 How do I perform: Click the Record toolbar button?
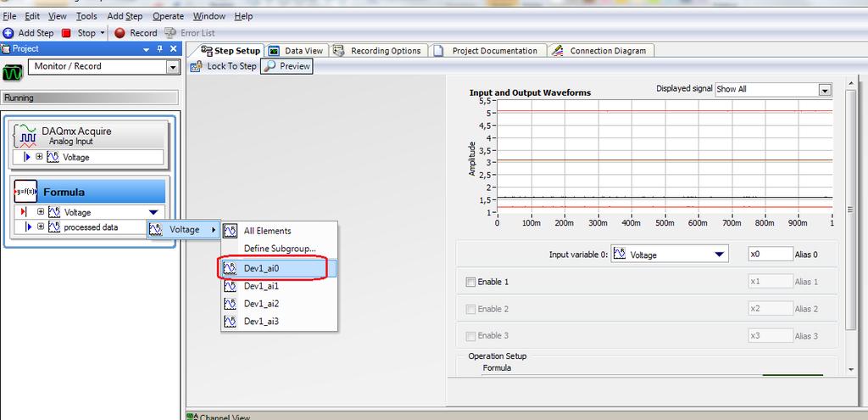click(x=136, y=33)
